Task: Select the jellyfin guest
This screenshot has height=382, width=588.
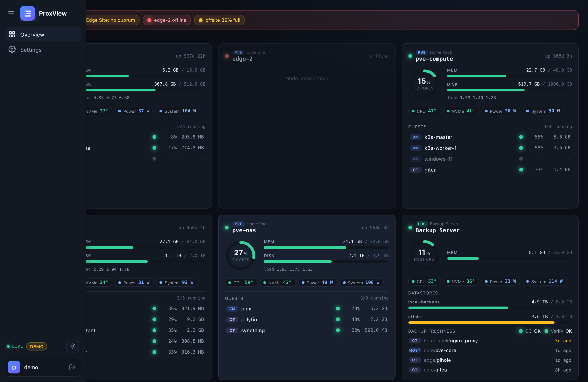Action: click(307, 320)
